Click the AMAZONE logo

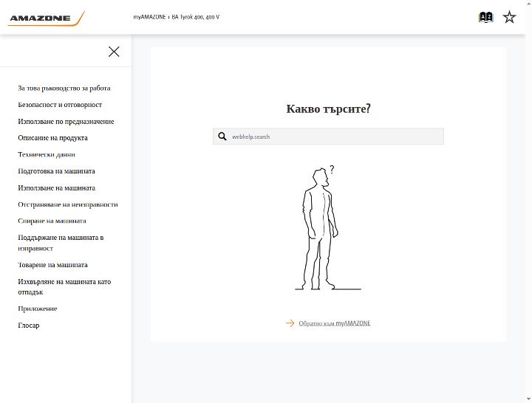[46, 18]
